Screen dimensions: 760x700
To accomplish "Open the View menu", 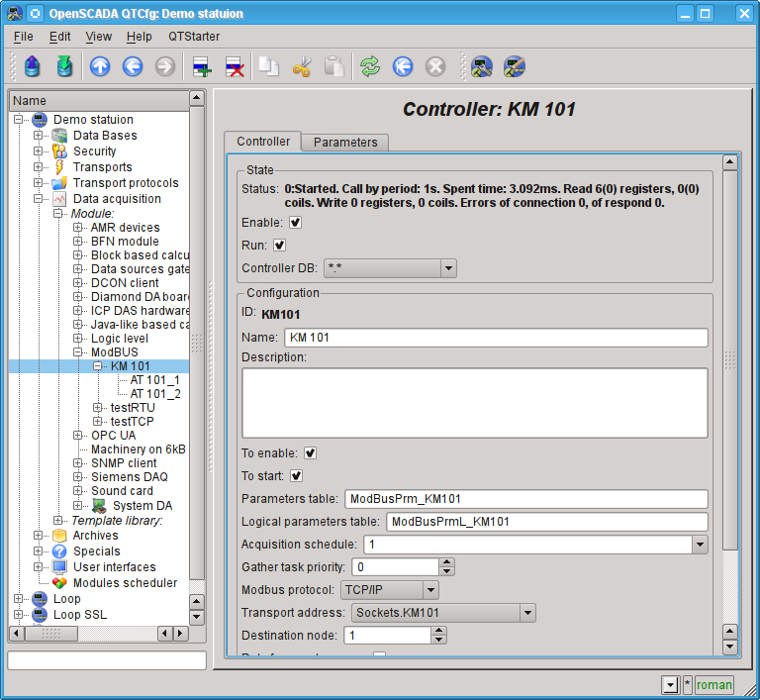I will (98, 37).
